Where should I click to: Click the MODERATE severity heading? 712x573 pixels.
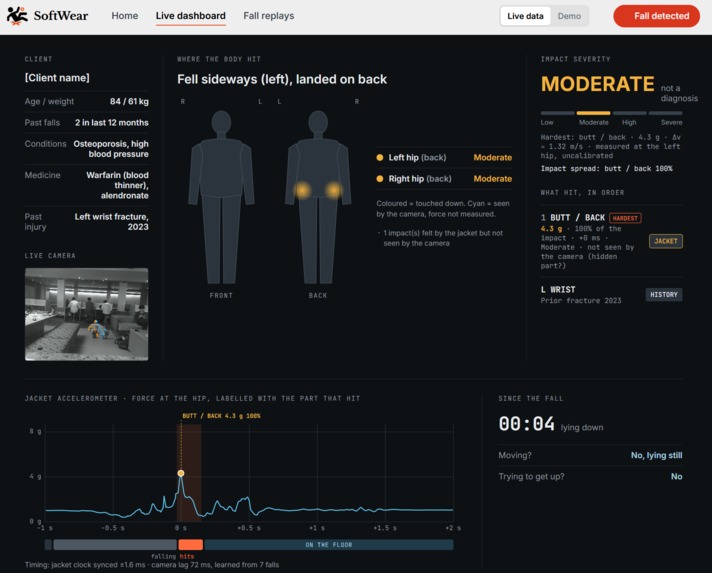(x=598, y=84)
